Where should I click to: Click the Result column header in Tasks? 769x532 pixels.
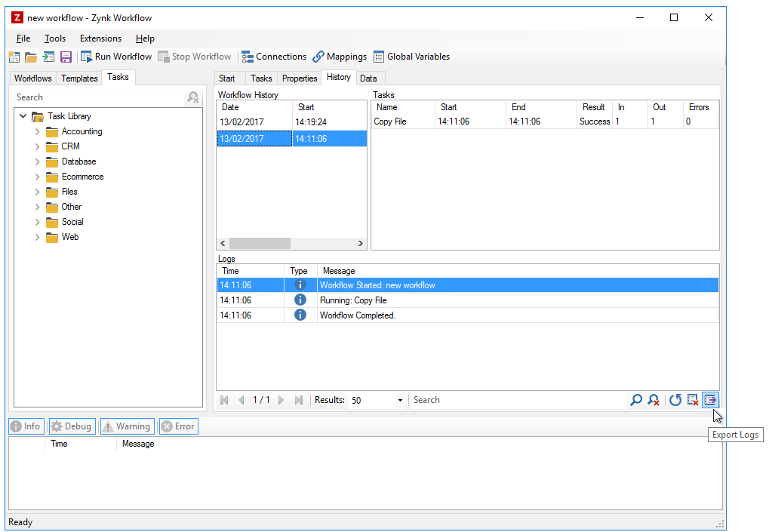pos(595,107)
